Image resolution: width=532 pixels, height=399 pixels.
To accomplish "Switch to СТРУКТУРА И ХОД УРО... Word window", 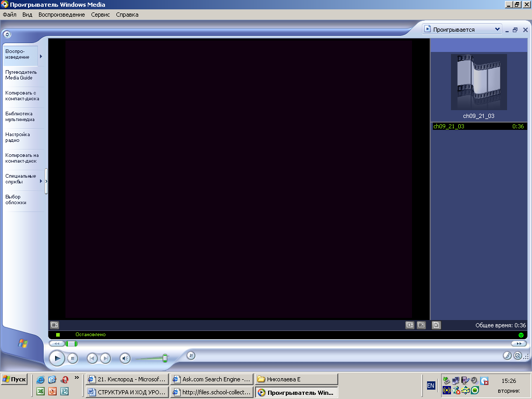I will click(127, 392).
